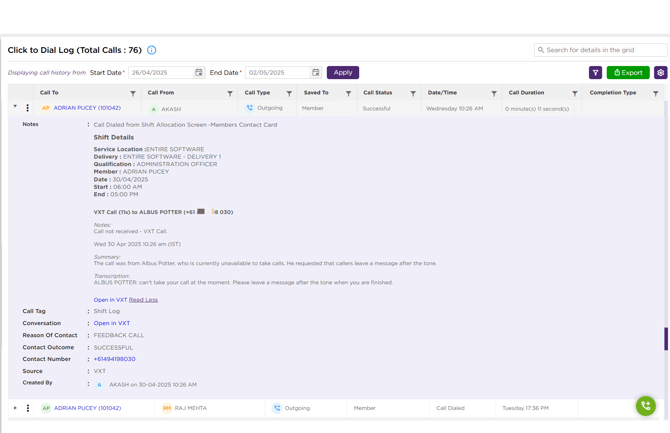This screenshot has height=433, width=670.
Task: Click the green floating add-call phone button
Action: (x=646, y=406)
